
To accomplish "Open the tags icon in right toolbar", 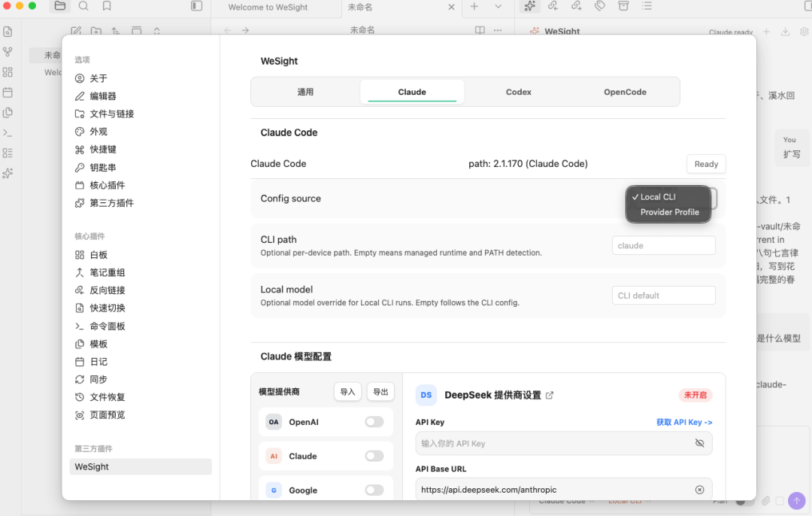I will click(x=600, y=6).
